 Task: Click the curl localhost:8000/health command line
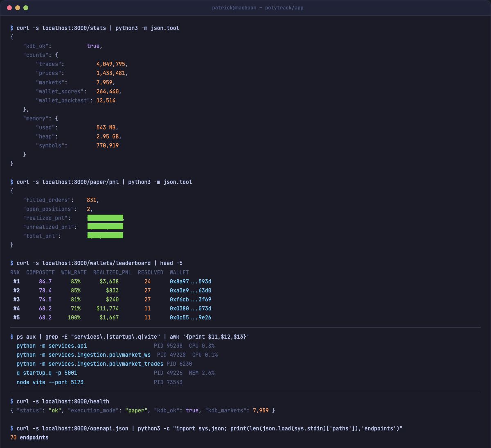click(60, 401)
